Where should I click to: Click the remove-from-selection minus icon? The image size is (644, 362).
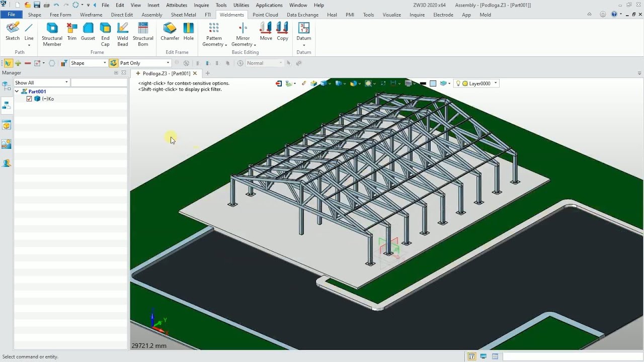coord(28,63)
